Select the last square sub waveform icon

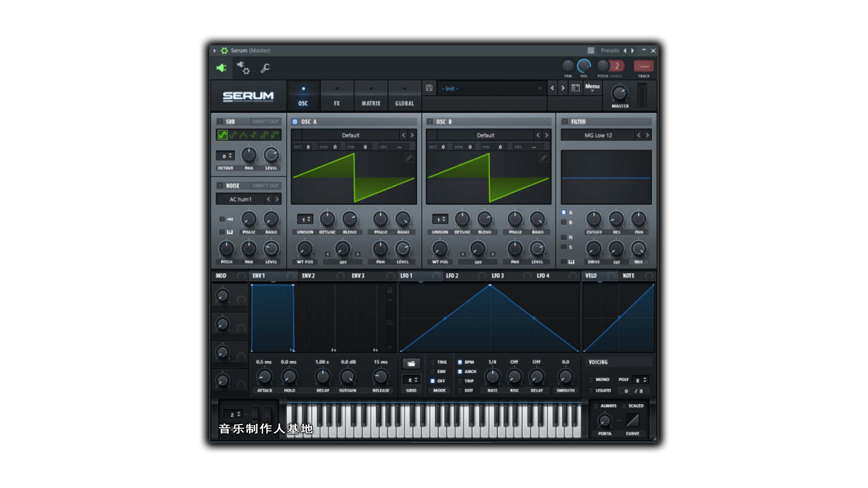coord(275,135)
